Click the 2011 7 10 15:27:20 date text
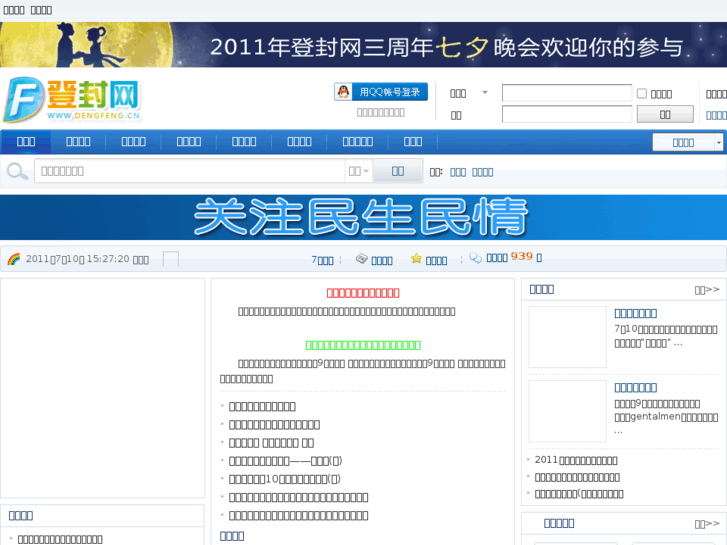 tap(87, 259)
